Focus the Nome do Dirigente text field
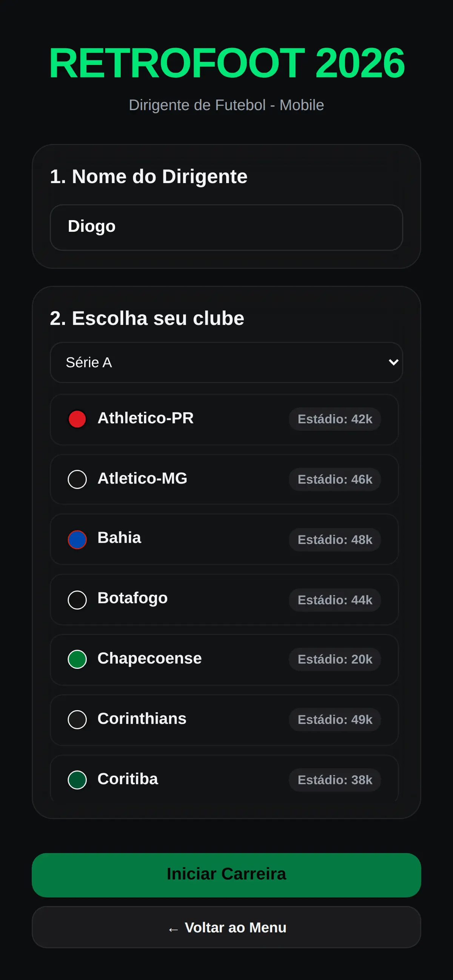The image size is (453, 980). pos(226,227)
